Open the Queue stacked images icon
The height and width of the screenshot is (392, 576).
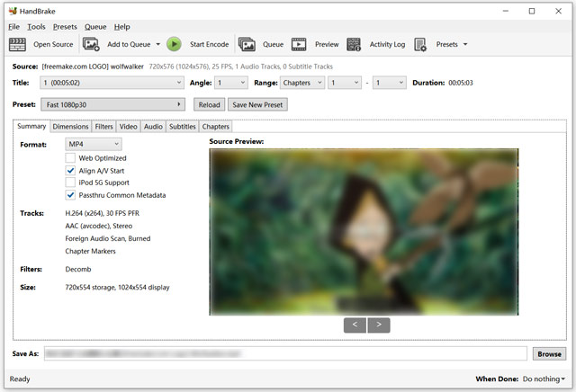click(247, 44)
